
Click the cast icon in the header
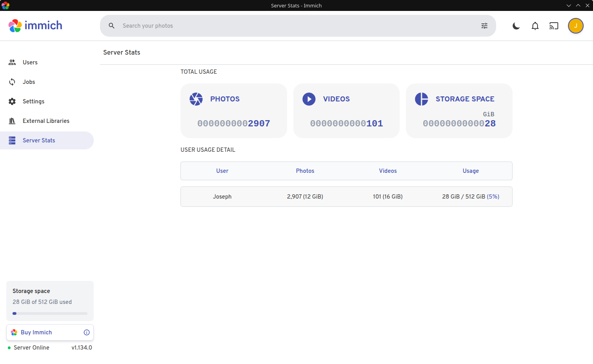[x=554, y=26]
